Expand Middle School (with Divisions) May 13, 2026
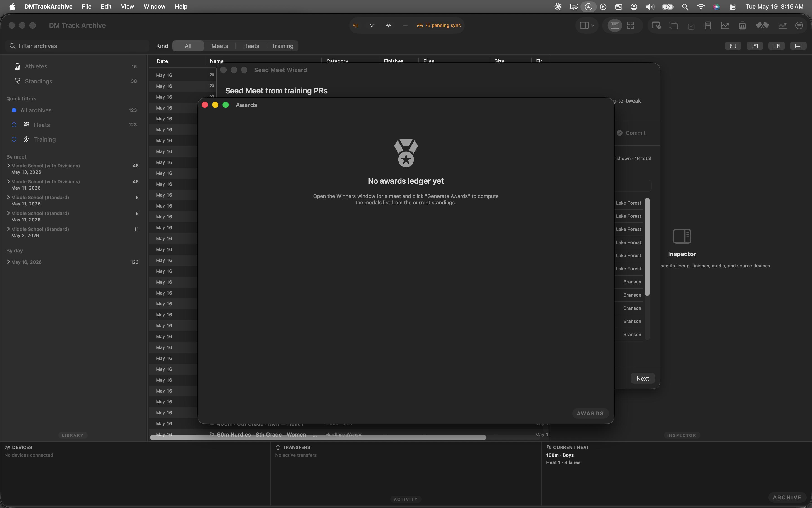 [8, 166]
